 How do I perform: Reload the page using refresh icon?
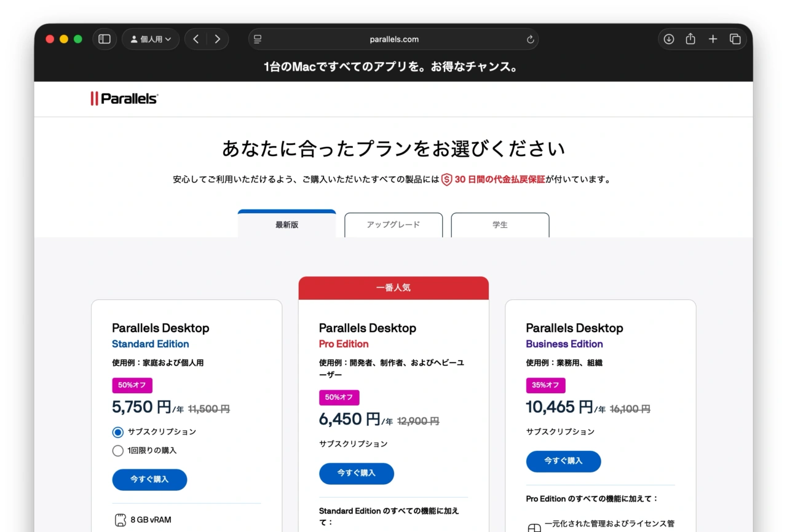click(x=530, y=39)
